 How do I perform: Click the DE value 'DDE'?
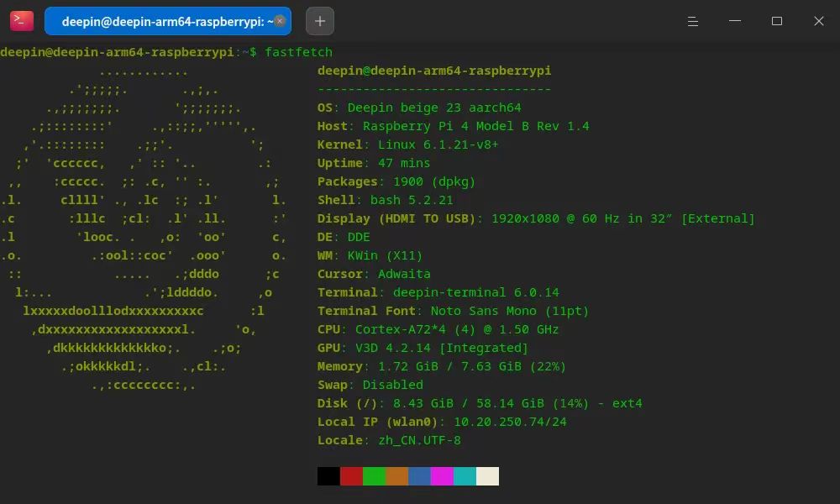(x=359, y=237)
